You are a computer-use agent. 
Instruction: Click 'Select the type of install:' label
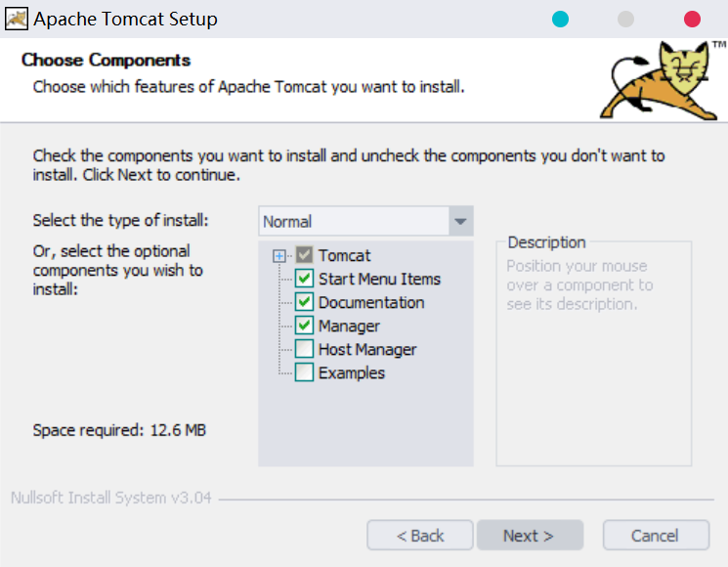click(121, 220)
